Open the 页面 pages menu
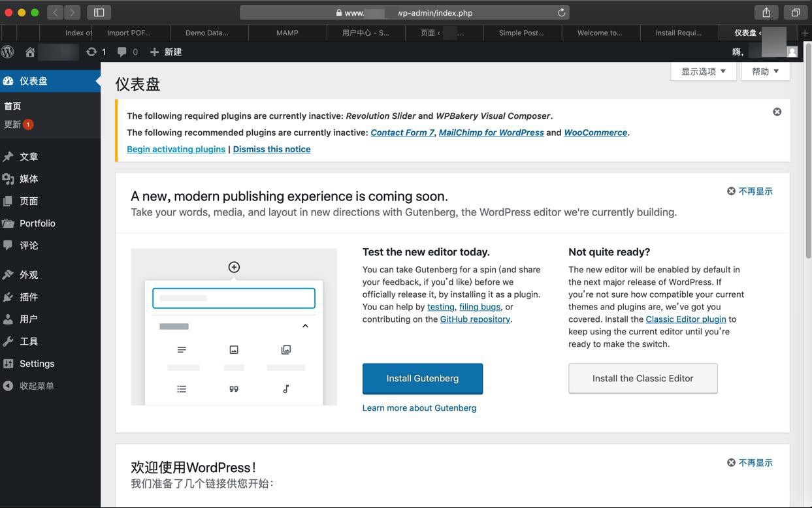 (50, 201)
